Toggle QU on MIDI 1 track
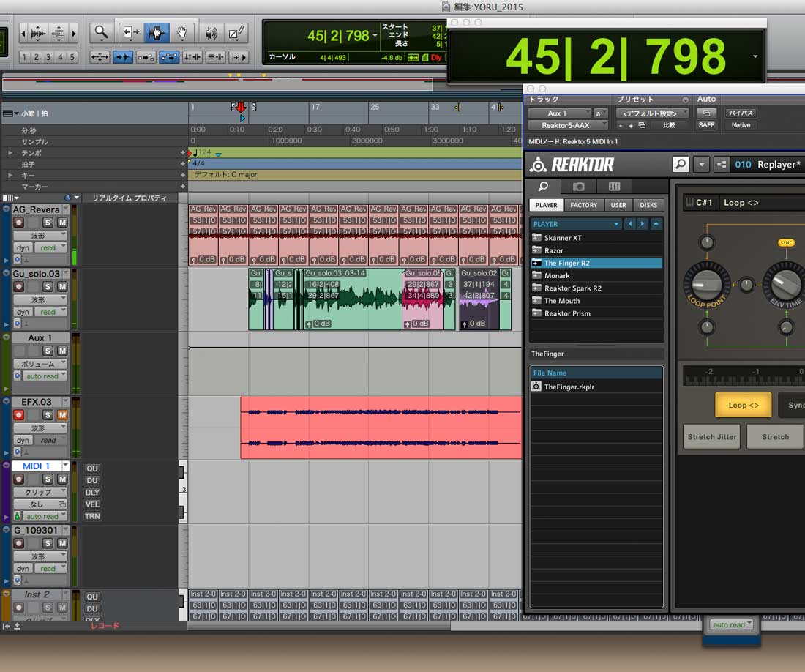 point(92,468)
